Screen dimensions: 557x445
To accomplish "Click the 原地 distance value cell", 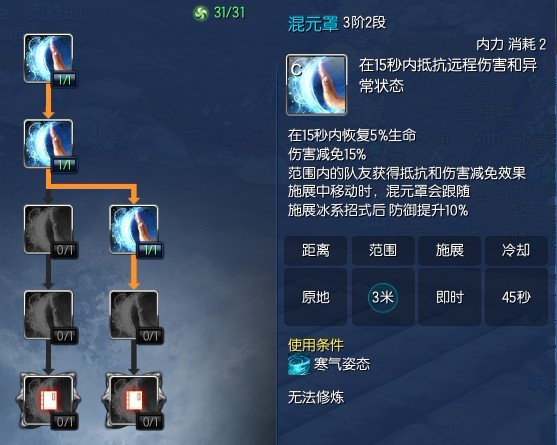I will tap(315, 297).
